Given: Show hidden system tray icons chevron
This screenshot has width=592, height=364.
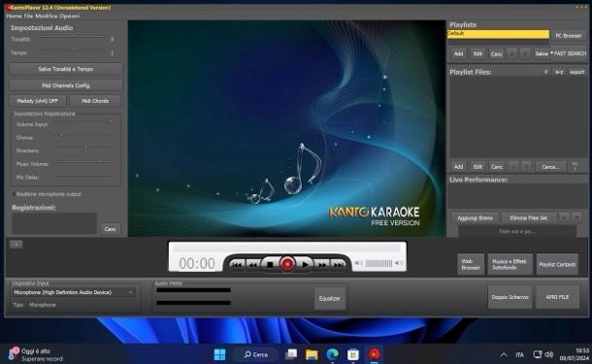Looking at the screenshot, I should pos(504,354).
